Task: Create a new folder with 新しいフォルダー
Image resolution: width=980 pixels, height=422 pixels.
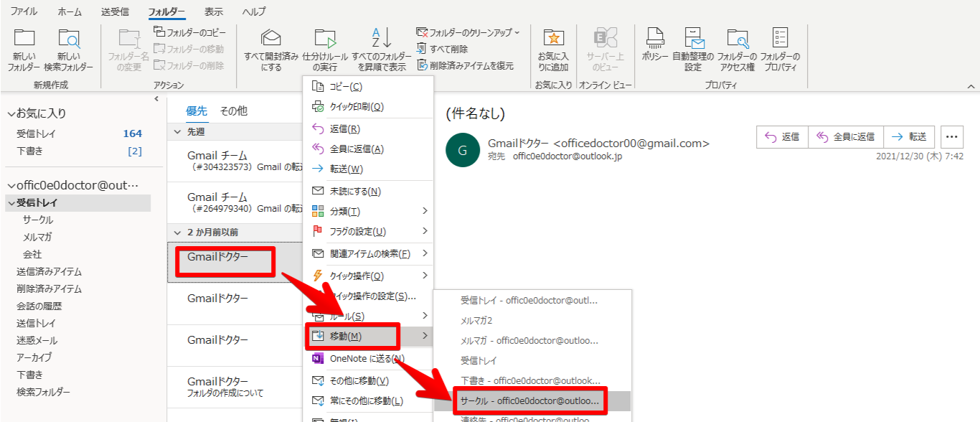Action: pyautogui.click(x=24, y=50)
